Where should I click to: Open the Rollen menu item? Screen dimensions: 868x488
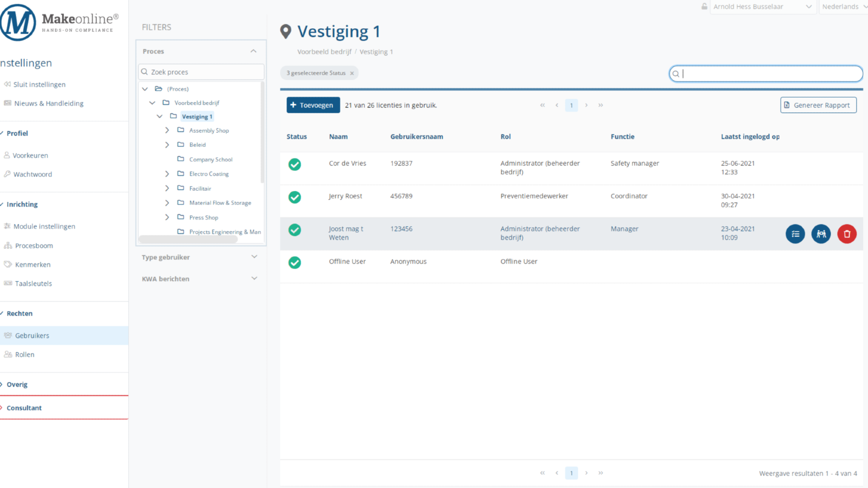click(25, 355)
